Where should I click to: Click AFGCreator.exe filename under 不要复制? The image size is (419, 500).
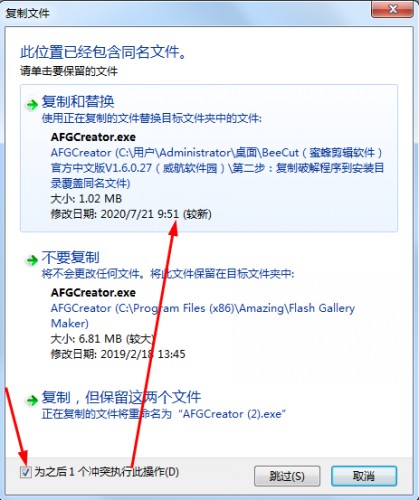click(x=93, y=292)
